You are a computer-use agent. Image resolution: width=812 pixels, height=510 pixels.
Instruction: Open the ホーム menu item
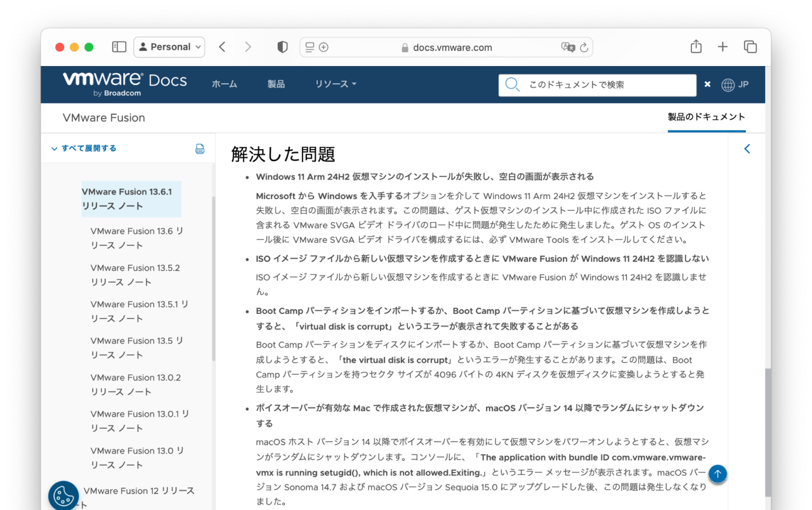(224, 84)
